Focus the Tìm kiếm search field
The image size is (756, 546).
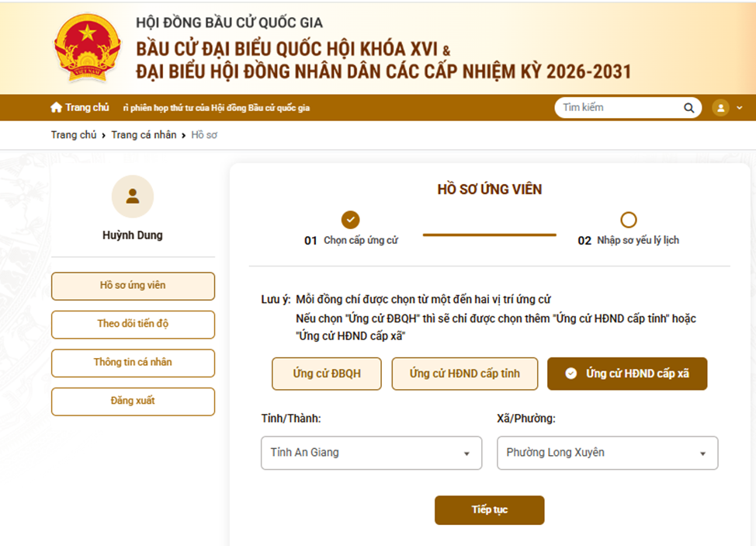point(617,108)
